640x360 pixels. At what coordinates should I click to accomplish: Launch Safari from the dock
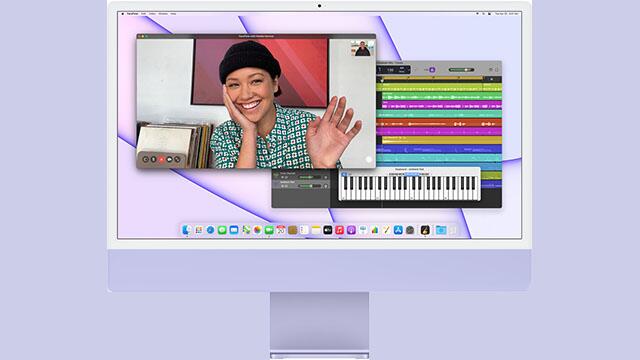[210, 230]
